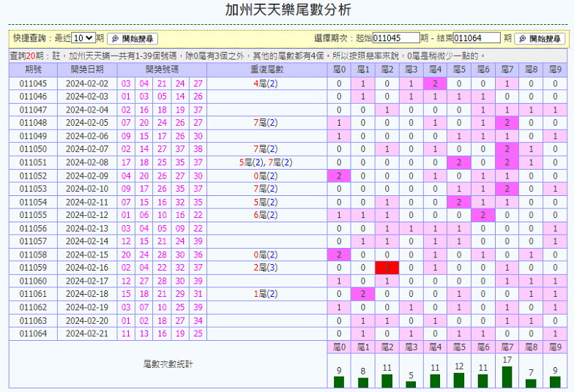The height and width of the screenshot is (392, 574).
Task: Click the 尾2 header in the bottom statistics row
Action: click(387, 347)
